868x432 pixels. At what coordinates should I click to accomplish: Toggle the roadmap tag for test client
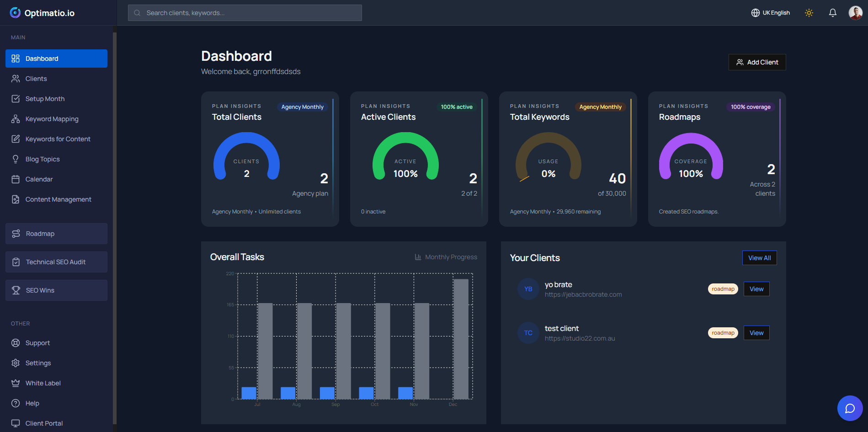[723, 332]
